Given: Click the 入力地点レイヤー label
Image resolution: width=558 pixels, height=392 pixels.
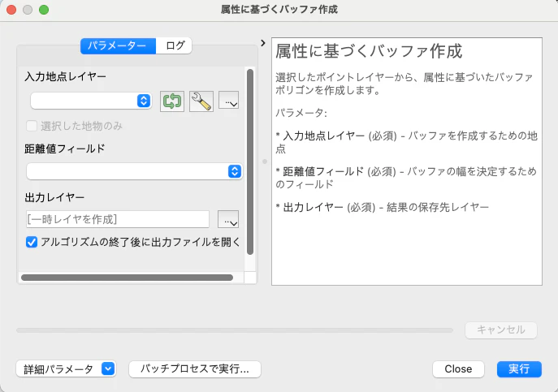Looking at the screenshot, I should [x=65, y=76].
